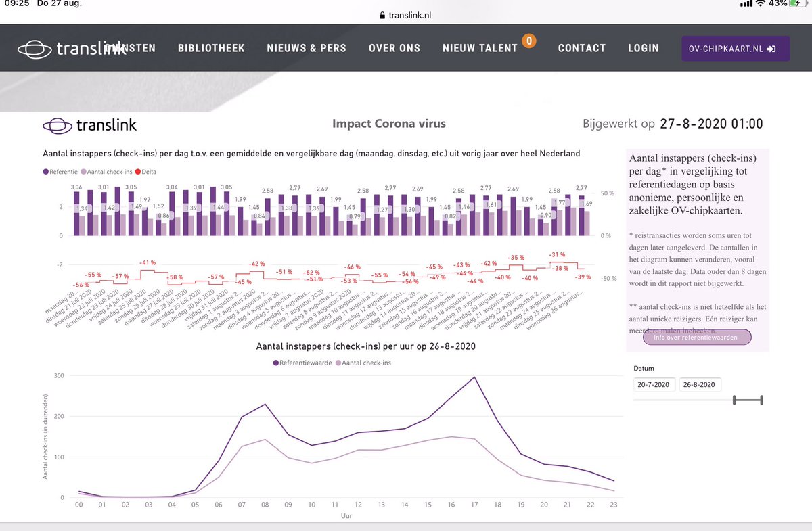Screen dimensions: 812x531
Task: Click the 0,86 check-ins data label
Action: [163, 214]
